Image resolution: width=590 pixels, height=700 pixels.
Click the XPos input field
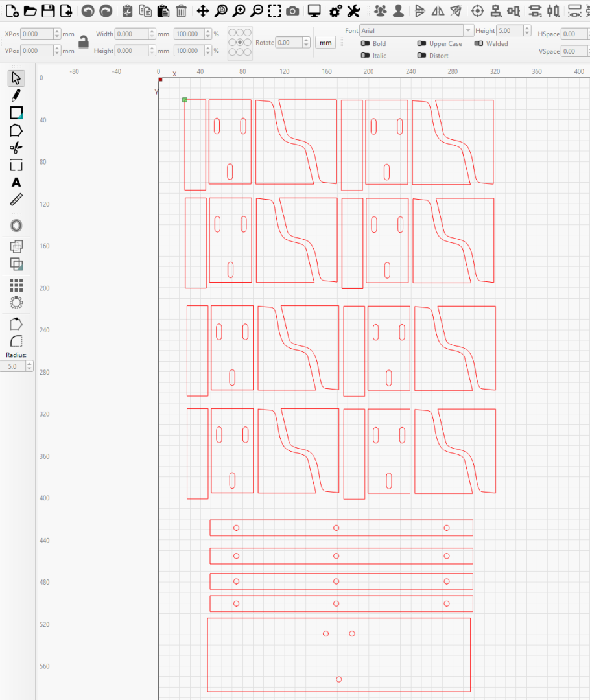point(36,34)
